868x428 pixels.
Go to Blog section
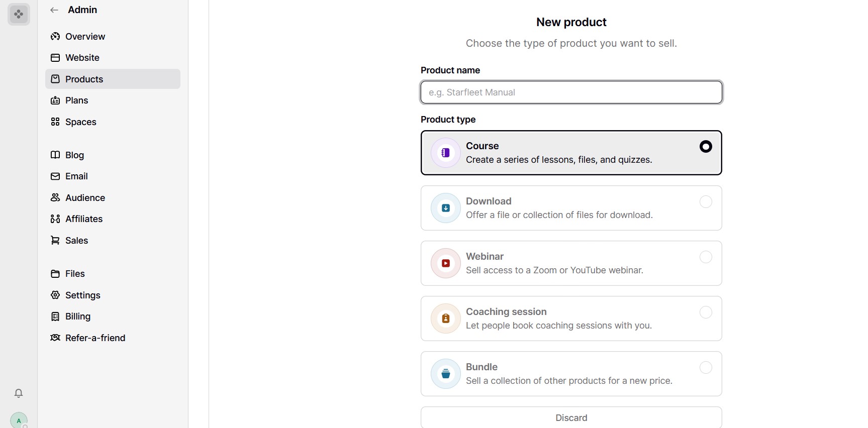(113, 155)
